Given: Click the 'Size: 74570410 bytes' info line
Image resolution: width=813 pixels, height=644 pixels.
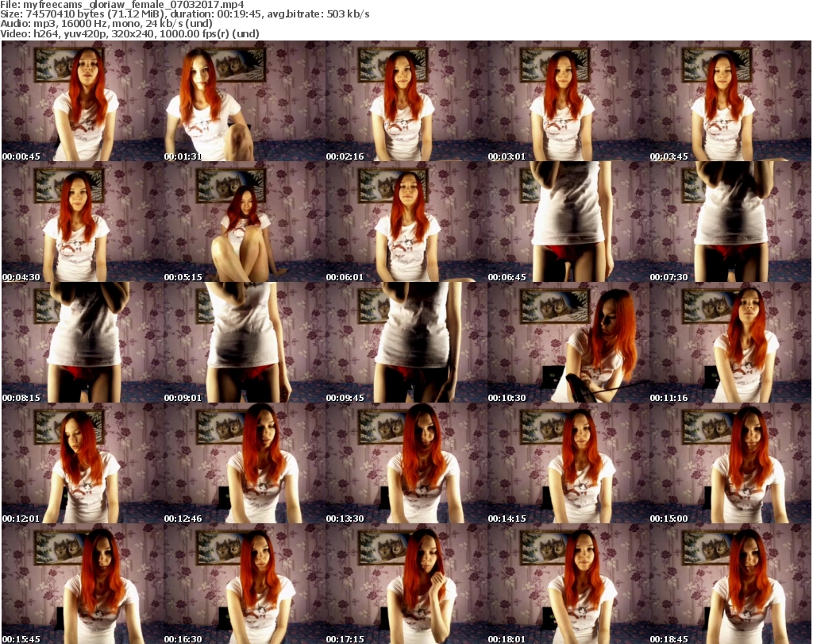Looking at the screenshot, I should [184, 14].
